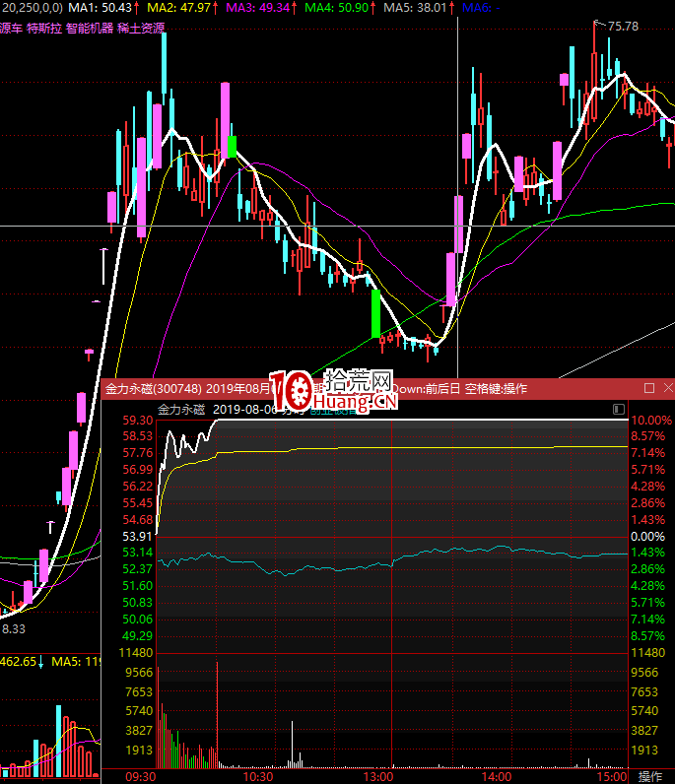Click the tall green candlestick near the chart low
675x784 pixels.
pos(375,313)
